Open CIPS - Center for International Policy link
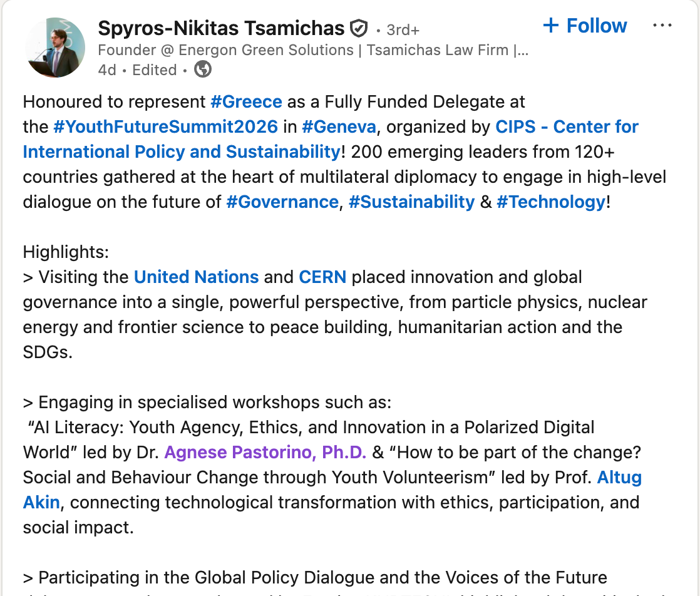The width and height of the screenshot is (700, 596). 567,126
